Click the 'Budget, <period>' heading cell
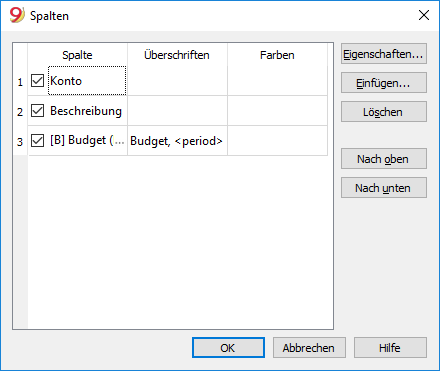Image resolution: width=440 pixels, height=371 pixels. [177, 141]
